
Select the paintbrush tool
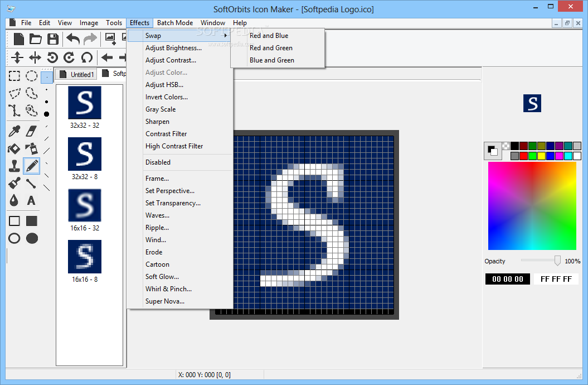coord(14,183)
